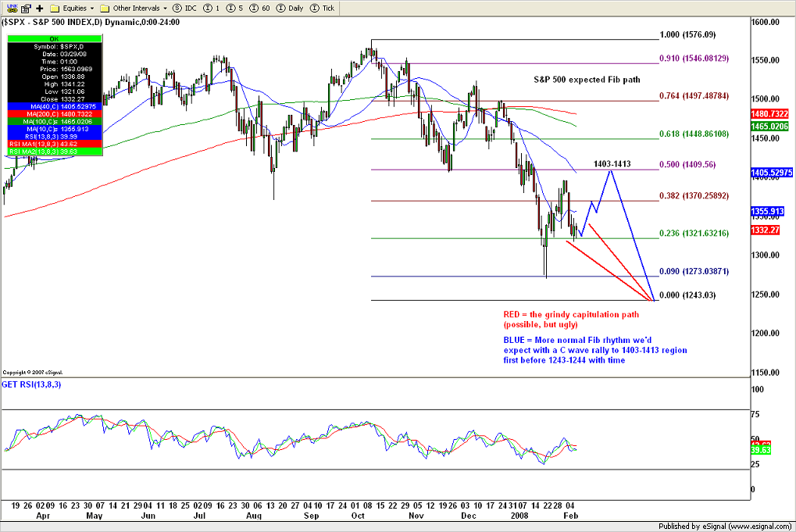
Task: Select the 1-minute interval button
Action: click(x=211, y=8)
